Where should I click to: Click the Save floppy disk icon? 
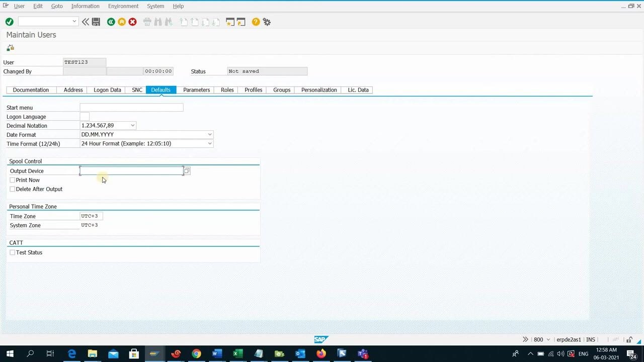96,22
